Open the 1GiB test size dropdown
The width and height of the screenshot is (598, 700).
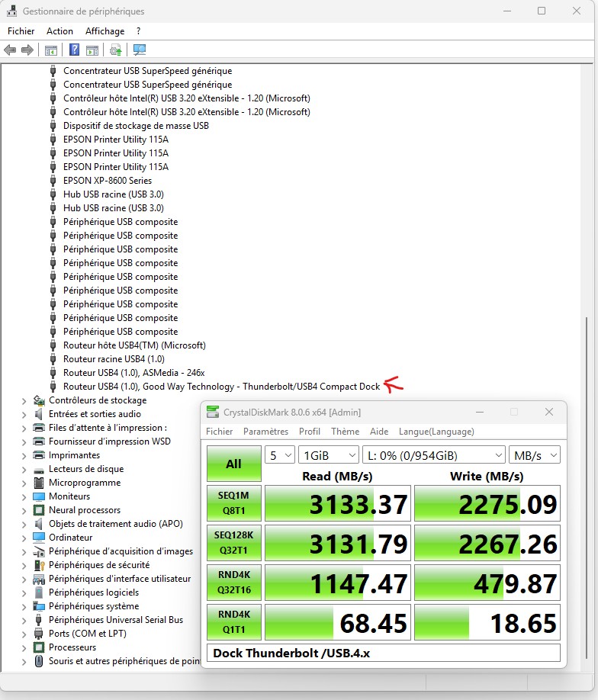(x=329, y=455)
